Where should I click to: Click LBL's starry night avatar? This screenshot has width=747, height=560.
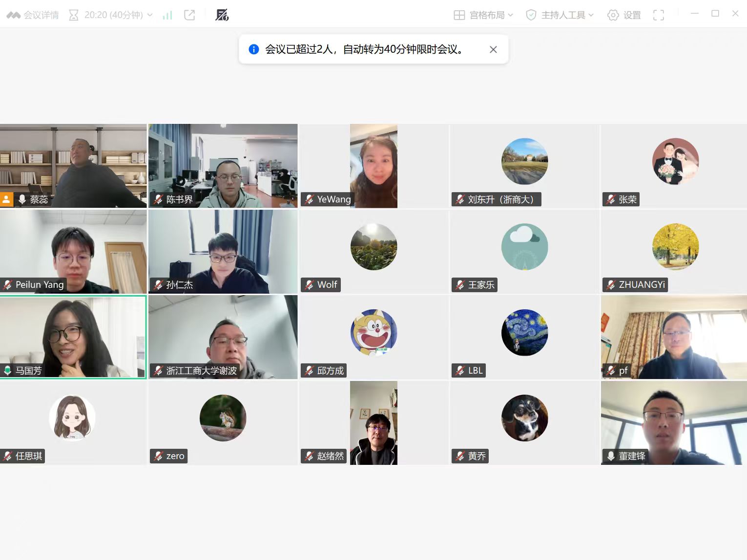(524, 332)
